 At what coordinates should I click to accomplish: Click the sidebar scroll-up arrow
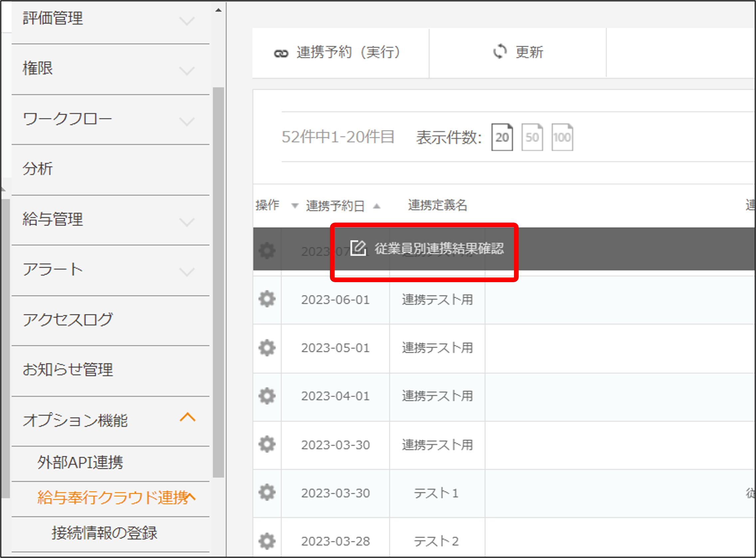tap(218, 10)
